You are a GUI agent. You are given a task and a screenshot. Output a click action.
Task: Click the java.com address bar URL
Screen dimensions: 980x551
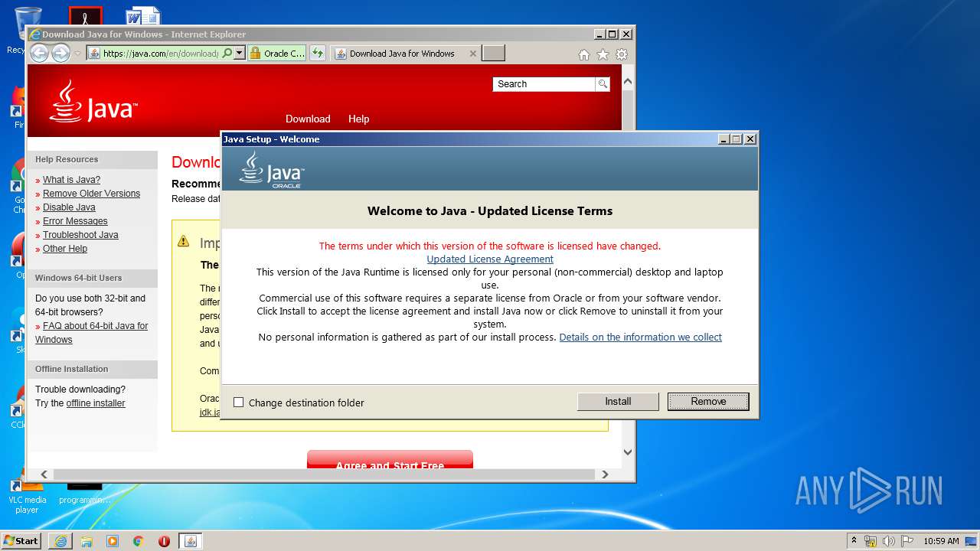click(x=160, y=54)
